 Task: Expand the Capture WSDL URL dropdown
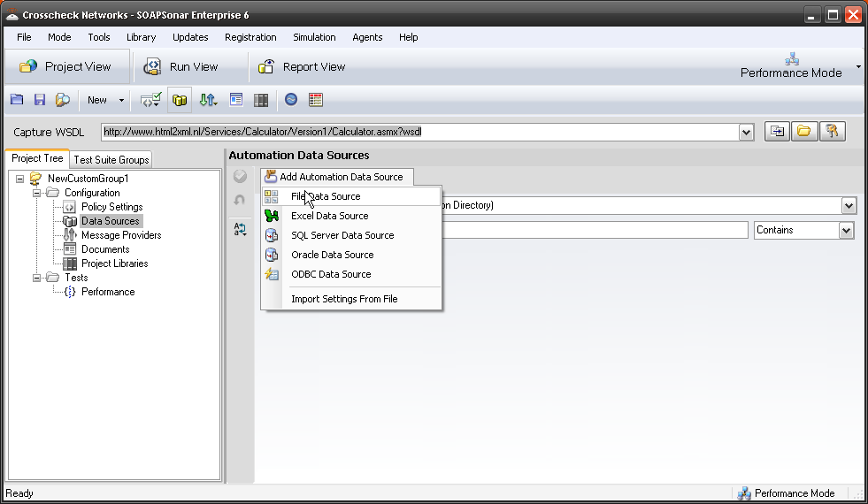pos(746,133)
